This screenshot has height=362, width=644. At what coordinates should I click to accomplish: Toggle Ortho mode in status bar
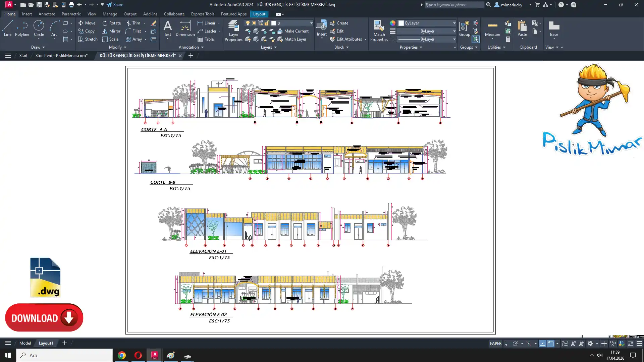tap(507, 344)
